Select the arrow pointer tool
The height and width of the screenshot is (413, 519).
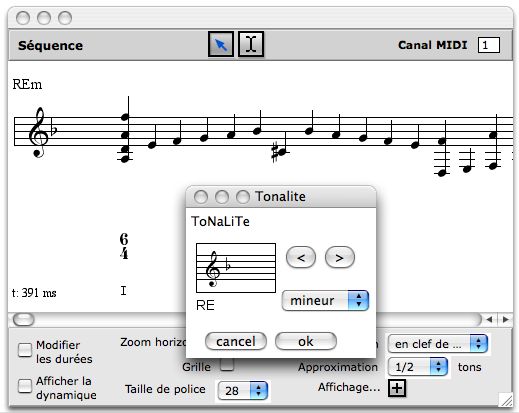point(221,44)
